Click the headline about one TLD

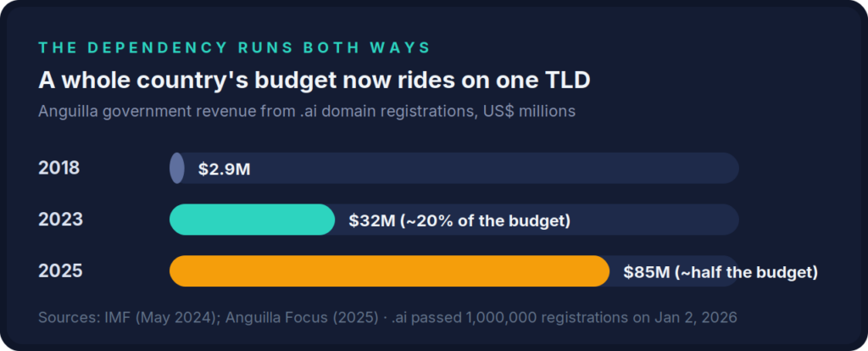click(314, 81)
